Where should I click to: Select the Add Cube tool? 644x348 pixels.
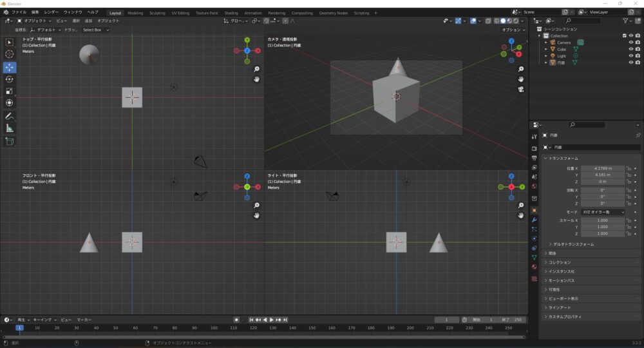tap(9, 142)
